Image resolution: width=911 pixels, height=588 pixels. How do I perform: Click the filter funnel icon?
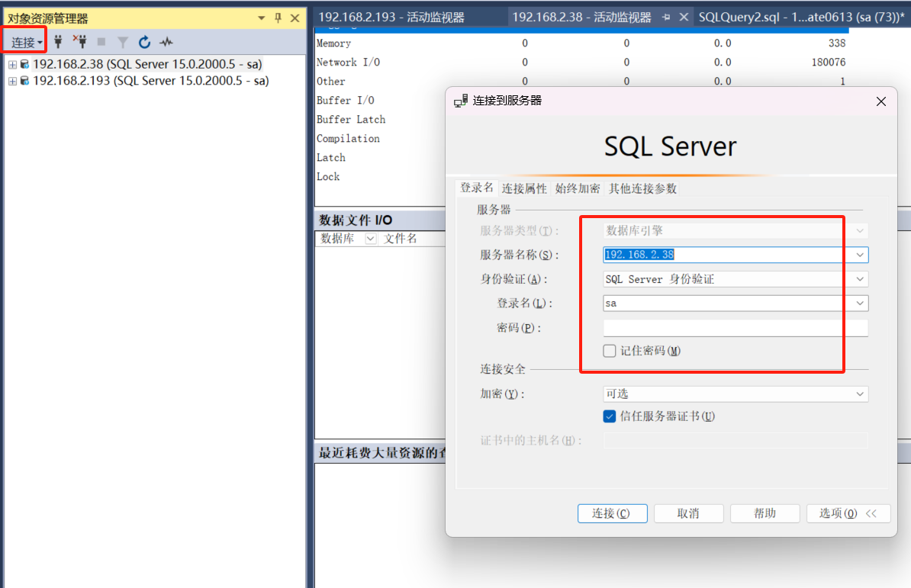point(123,42)
